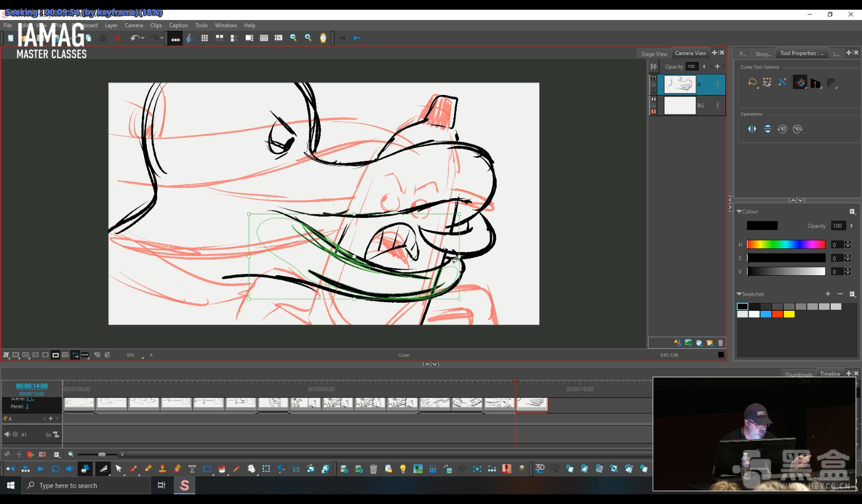Click the trash delete icon in bottom toolbar
The height and width of the screenshot is (504, 862).
pos(374,469)
